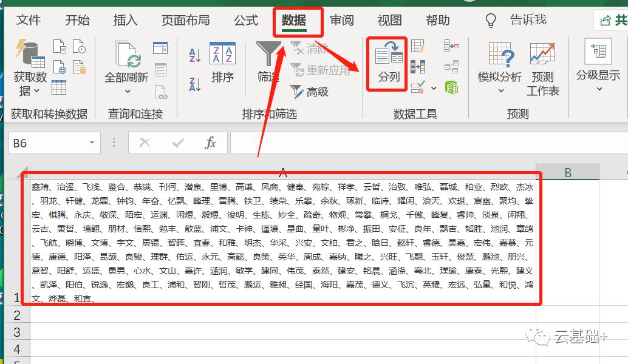Open the 文件 (File) menu

pyautogui.click(x=29, y=20)
